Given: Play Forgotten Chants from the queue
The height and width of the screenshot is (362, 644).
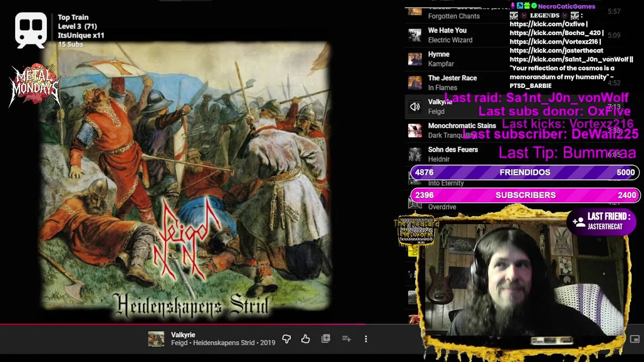Looking at the screenshot, I should click(454, 16).
